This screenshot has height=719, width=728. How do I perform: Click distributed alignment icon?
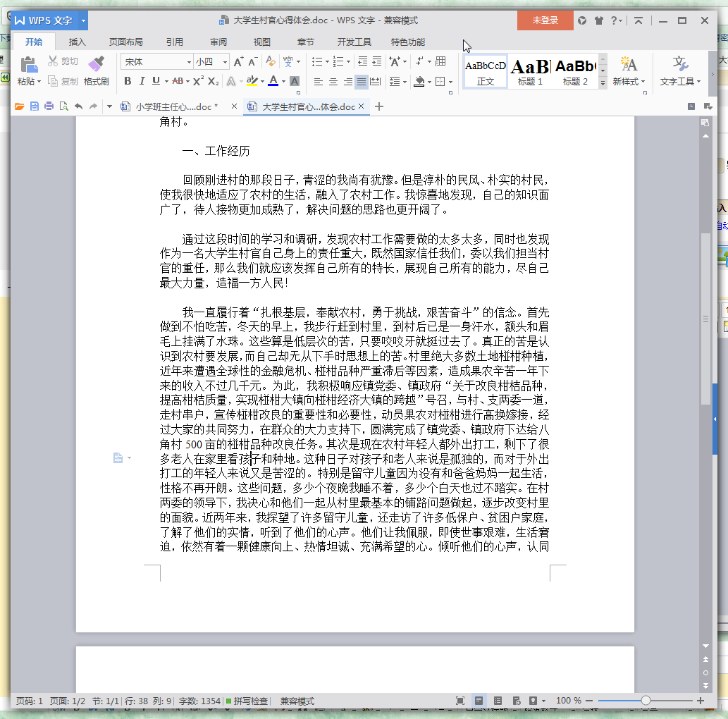(x=376, y=82)
